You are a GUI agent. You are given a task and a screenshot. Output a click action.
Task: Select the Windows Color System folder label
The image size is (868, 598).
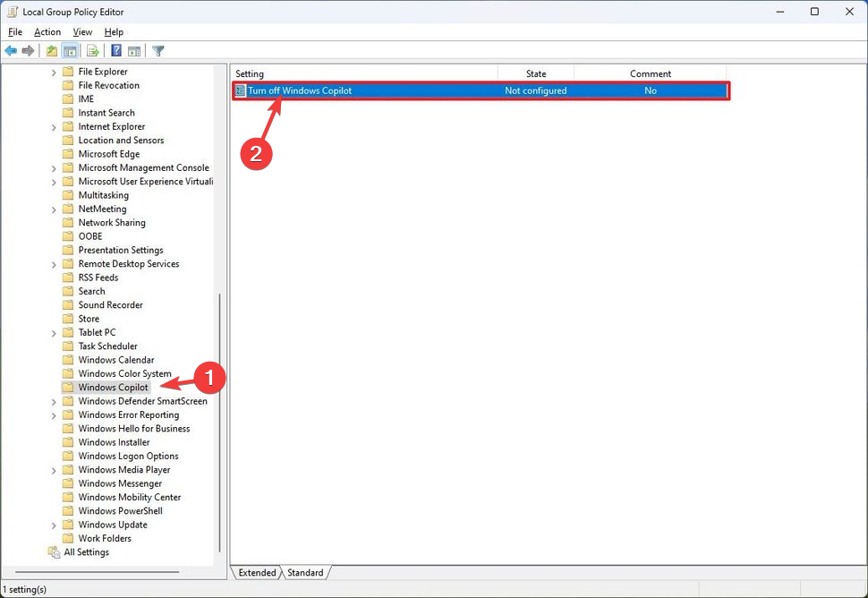click(124, 374)
